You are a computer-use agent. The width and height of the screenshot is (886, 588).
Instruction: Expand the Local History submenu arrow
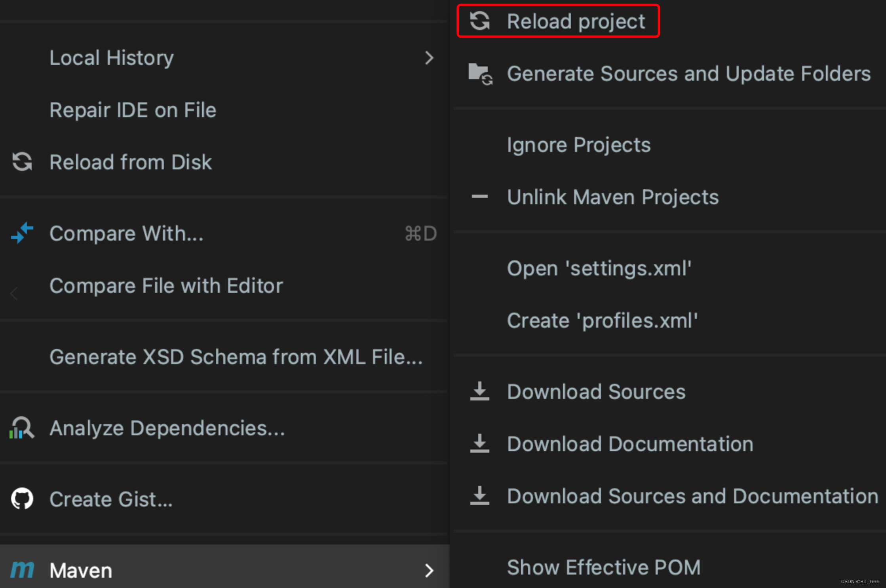click(x=429, y=58)
